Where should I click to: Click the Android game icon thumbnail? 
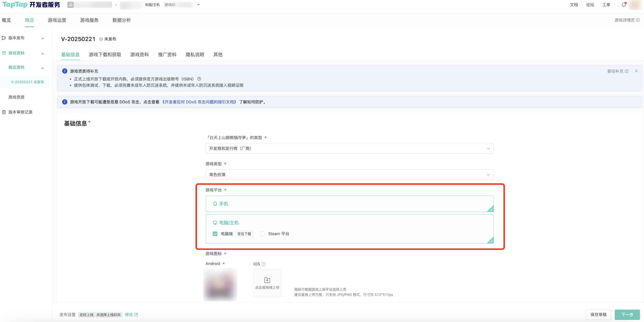pos(220,285)
